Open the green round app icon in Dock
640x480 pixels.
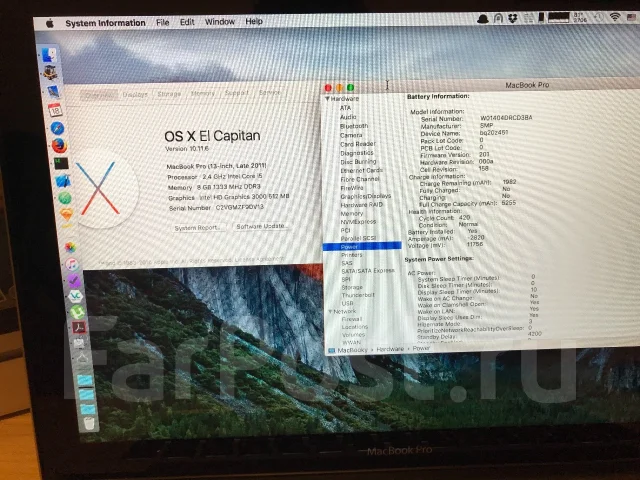(x=65, y=198)
